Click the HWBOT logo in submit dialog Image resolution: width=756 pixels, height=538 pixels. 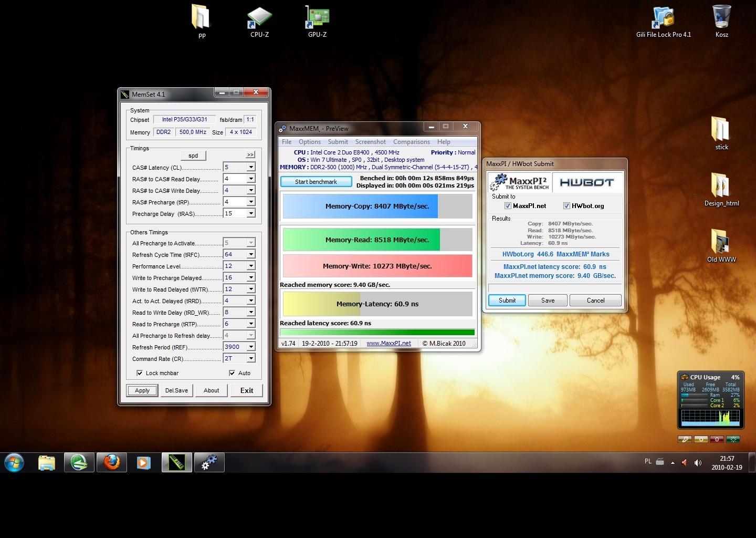(x=587, y=182)
